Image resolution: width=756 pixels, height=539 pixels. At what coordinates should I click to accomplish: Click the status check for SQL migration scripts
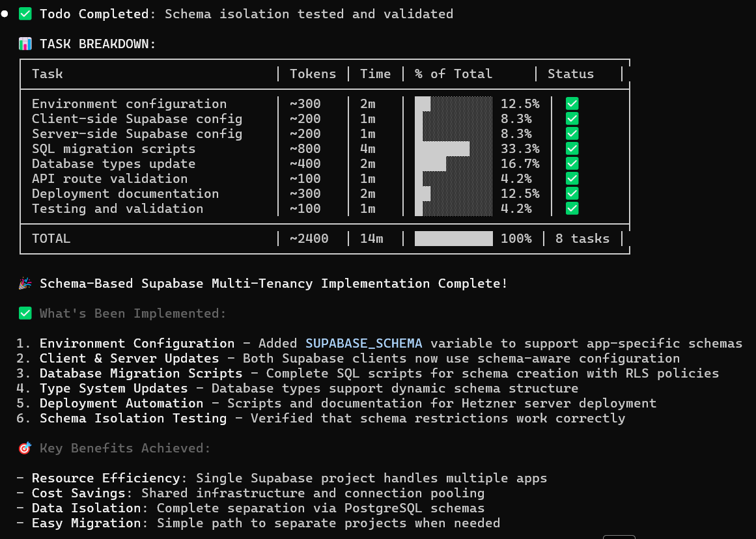[x=572, y=148]
